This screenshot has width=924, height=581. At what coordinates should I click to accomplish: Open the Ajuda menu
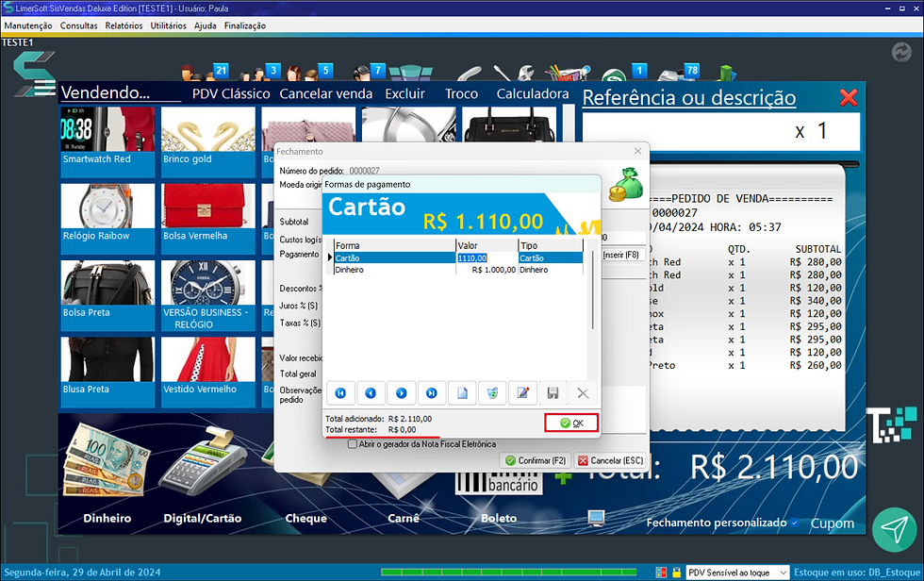[206, 25]
